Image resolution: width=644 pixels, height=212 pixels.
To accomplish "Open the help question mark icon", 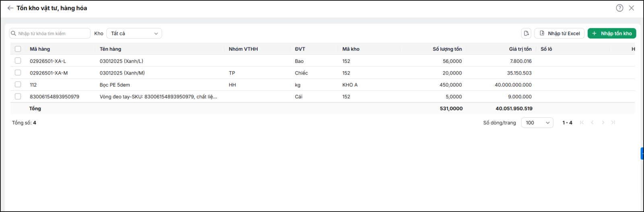I will pyautogui.click(x=619, y=8).
